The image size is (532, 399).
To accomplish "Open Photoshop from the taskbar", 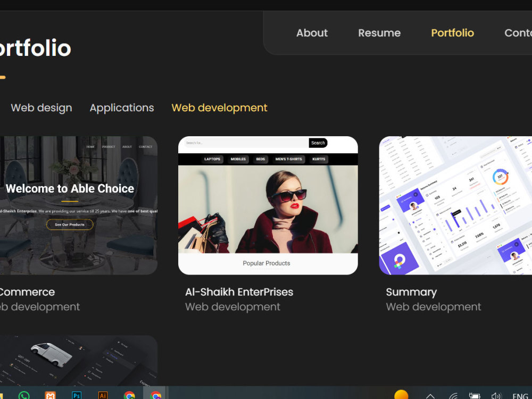I will pos(77,395).
